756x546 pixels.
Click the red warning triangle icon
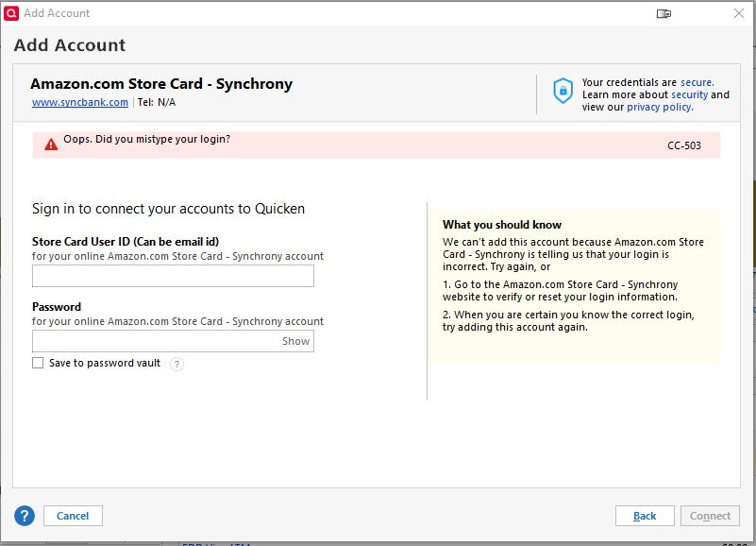click(x=51, y=145)
